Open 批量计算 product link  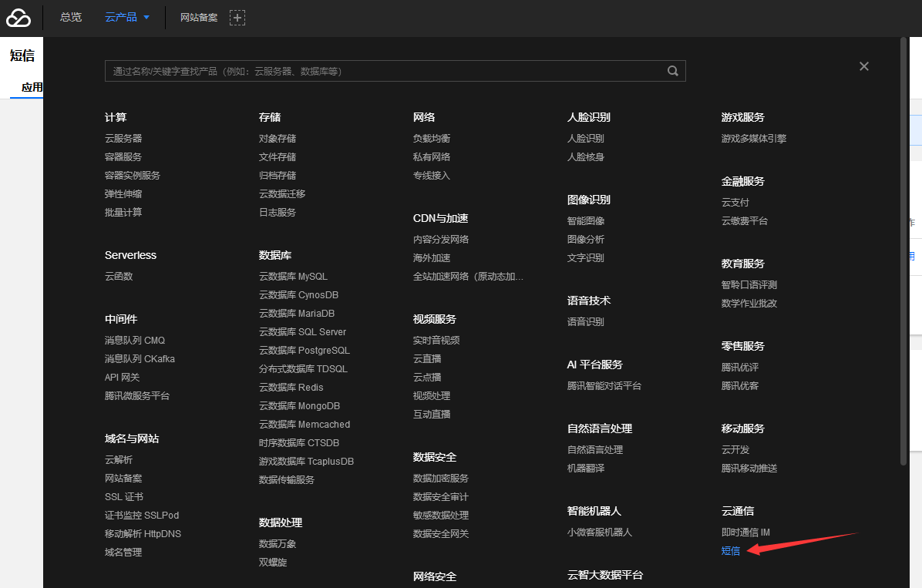click(x=123, y=212)
